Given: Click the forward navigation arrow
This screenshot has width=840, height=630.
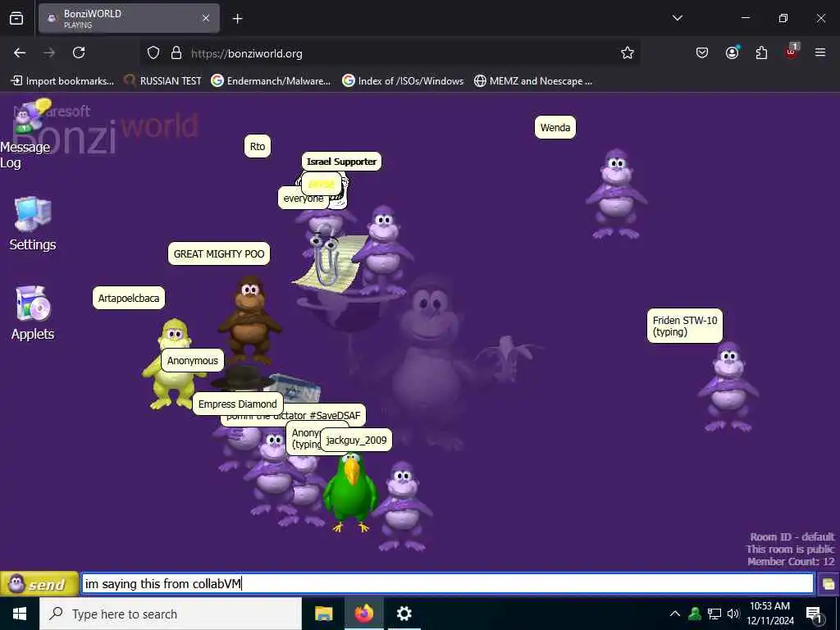Looking at the screenshot, I should [x=49, y=53].
